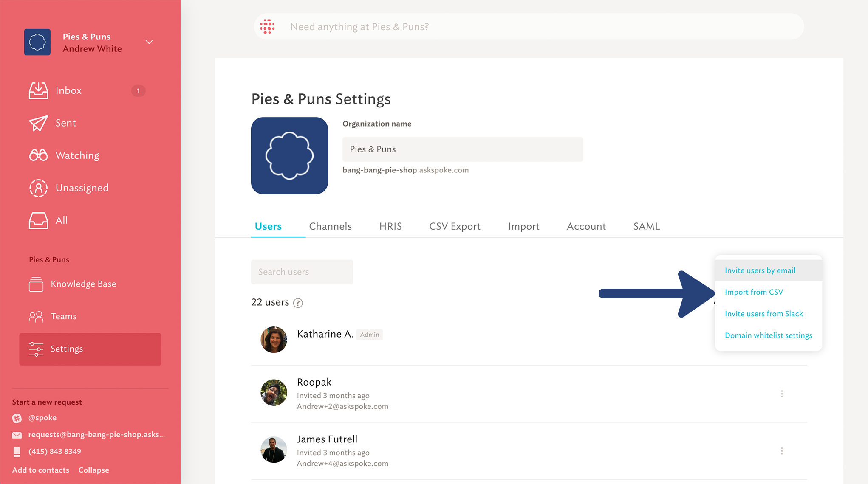
Task: Open Unassigned person icon
Action: pyautogui.click(x=38, y=188)
